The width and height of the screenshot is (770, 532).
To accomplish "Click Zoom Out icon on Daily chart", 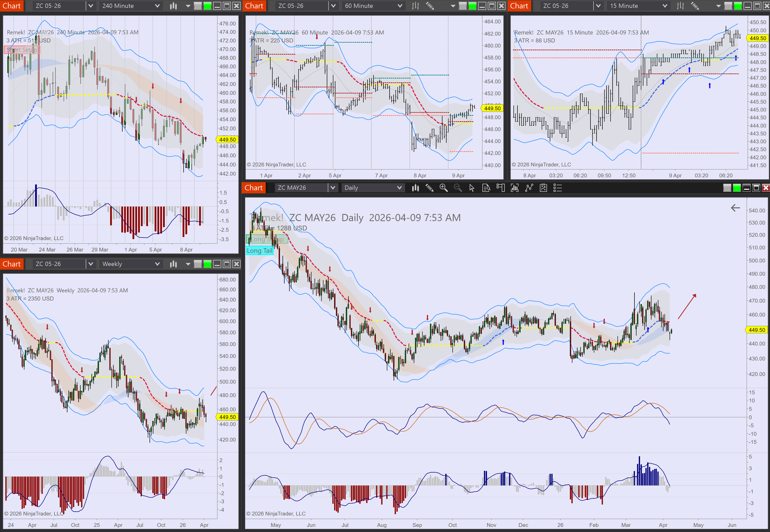I will pos(458,188).
